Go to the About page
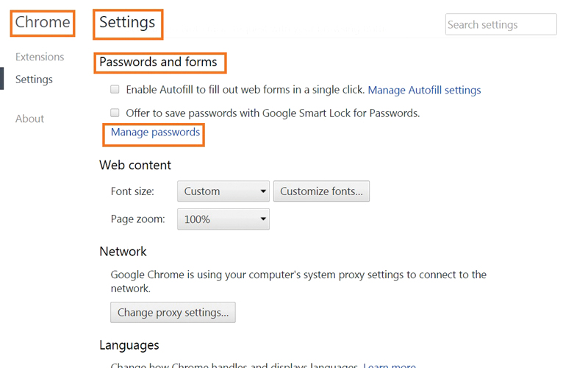This screenshot has height=368, width=588. coord(29,118)
